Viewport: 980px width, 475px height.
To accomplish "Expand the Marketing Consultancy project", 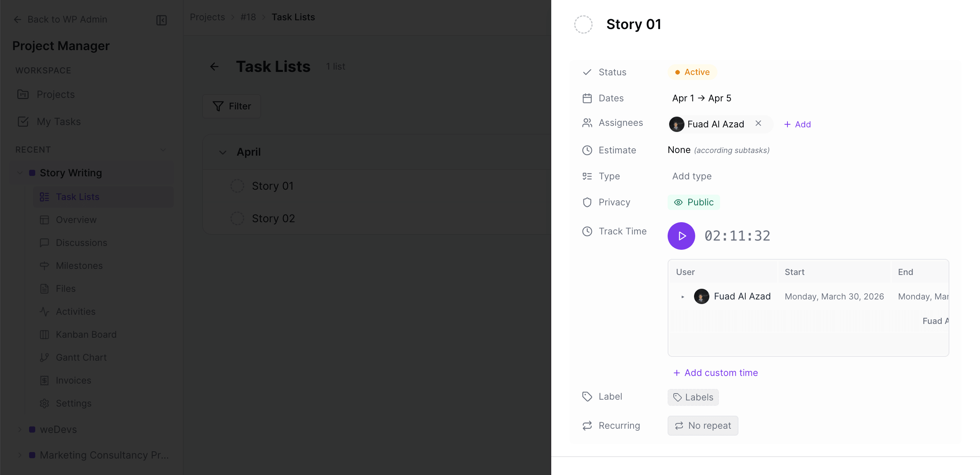I will [20, 455].
